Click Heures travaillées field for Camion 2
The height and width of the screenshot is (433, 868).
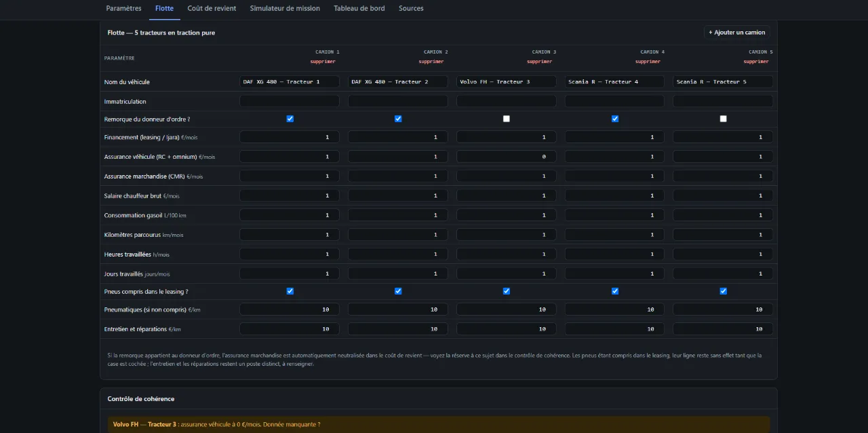398,255
